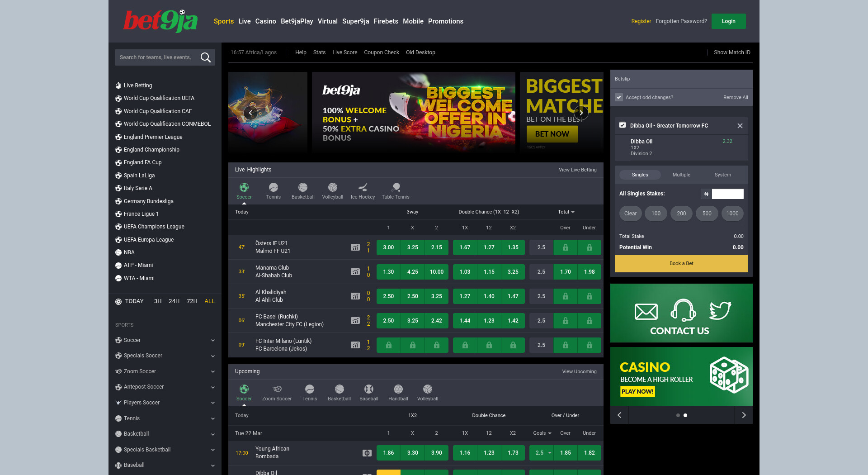Image resolution: width=868 pixels, height=475 pixels.
Task: Click Remove All in betslip
Action: pos(736,97)
